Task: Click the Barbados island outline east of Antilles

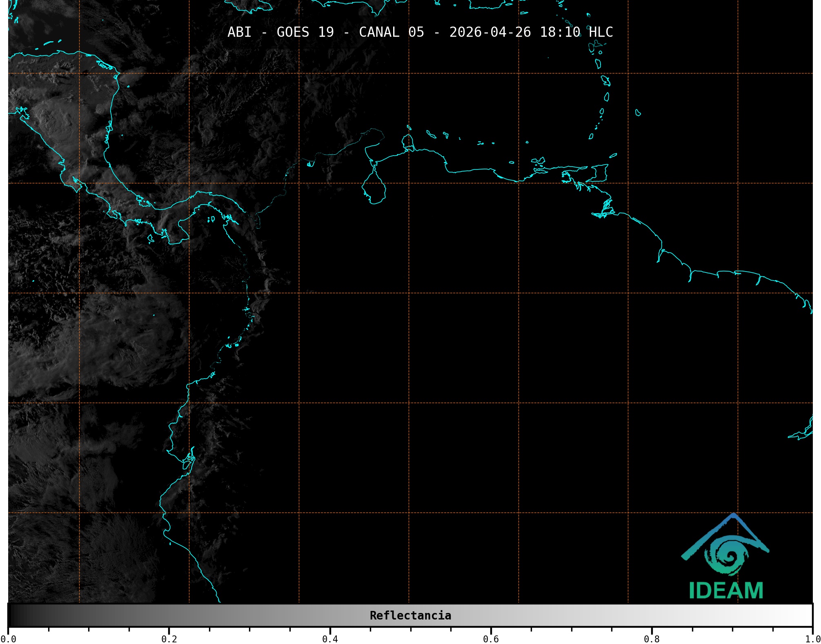Action: [638, 113]
